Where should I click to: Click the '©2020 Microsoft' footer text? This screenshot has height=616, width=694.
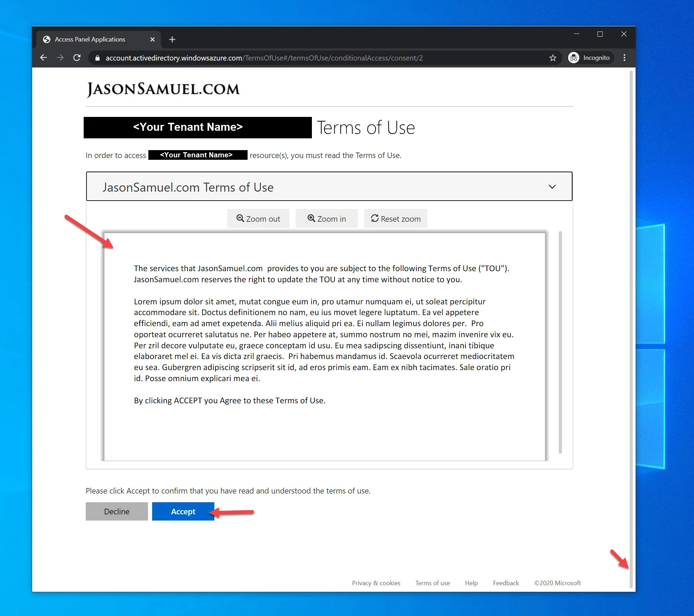(557, 583)
